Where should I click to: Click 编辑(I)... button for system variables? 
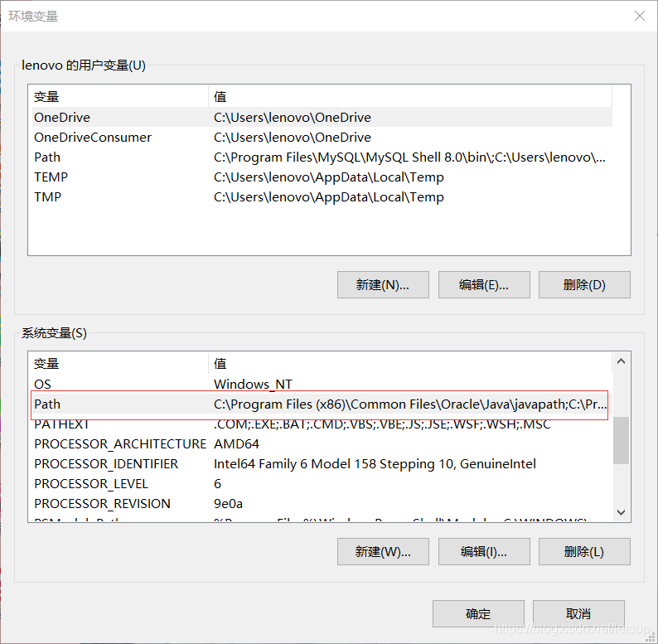pos(484,551)
